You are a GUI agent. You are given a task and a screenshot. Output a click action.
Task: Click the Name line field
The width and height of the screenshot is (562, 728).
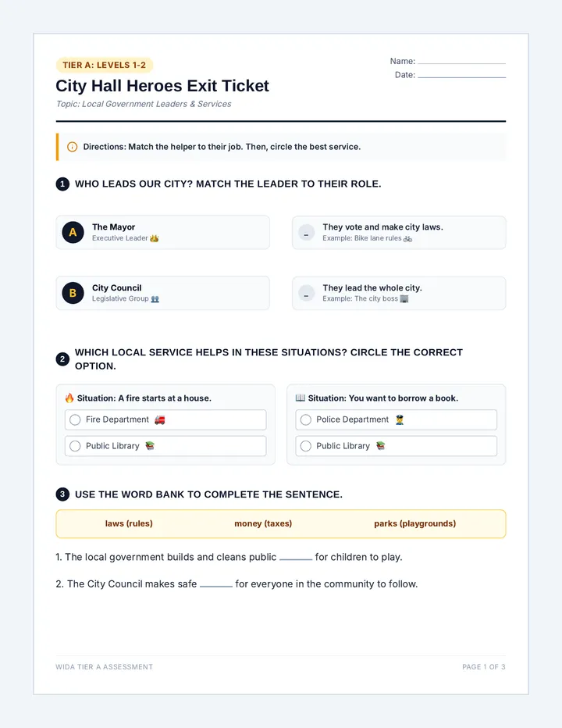pos(462,61)
